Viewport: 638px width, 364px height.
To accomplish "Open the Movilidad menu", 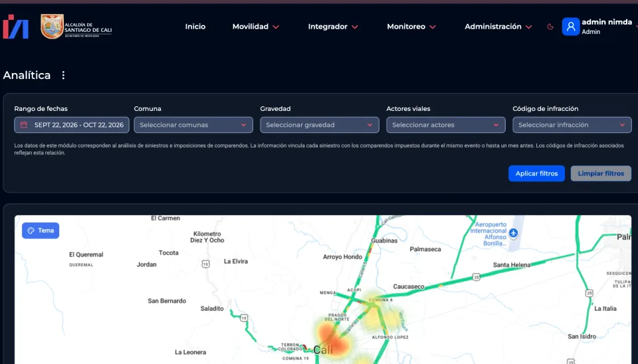I will click(x=255, y=27).
